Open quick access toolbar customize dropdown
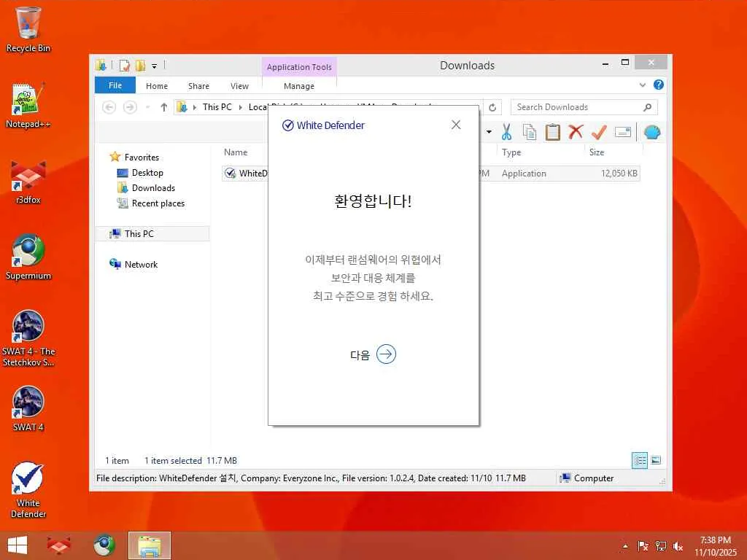This screenshot has height=560, width=747. point(155,66)
